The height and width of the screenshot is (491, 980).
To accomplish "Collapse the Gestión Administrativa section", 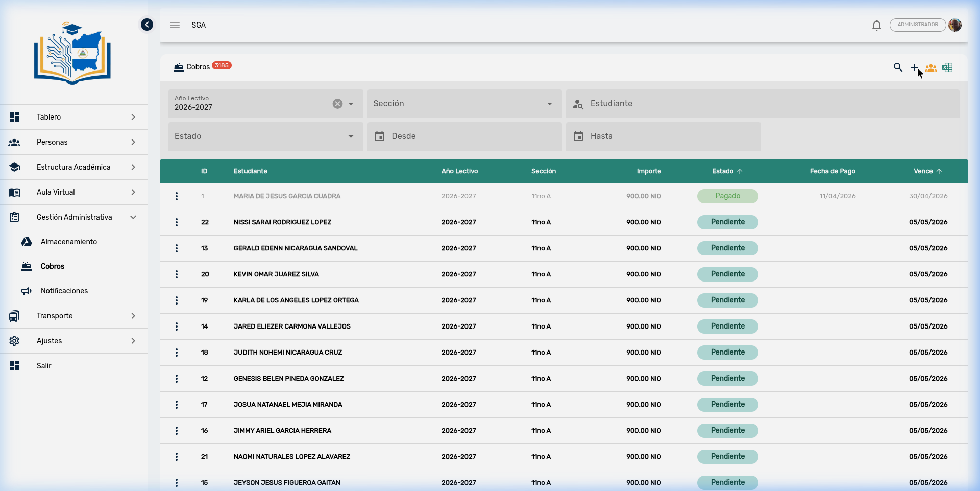I will [x=73, y=217].
